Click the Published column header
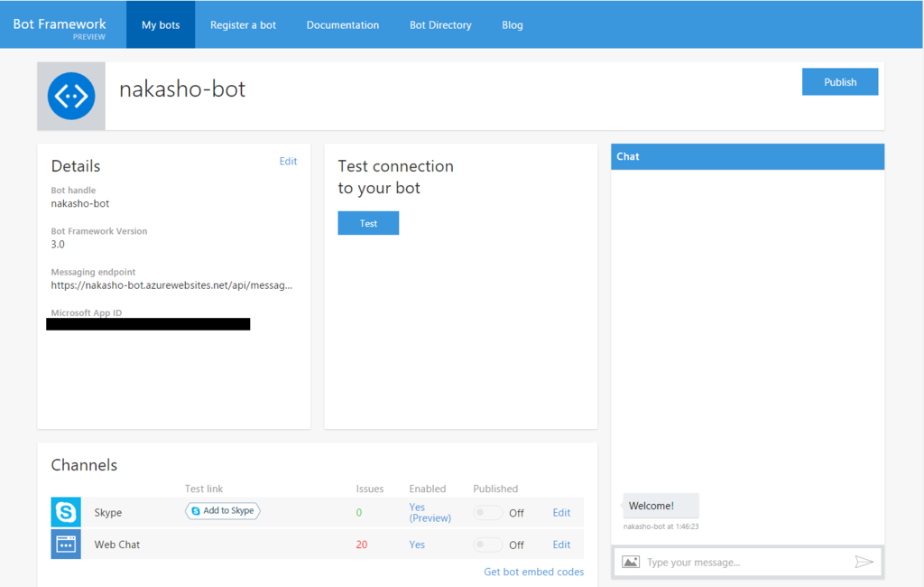The image size is (924, 587). [495, 489]
